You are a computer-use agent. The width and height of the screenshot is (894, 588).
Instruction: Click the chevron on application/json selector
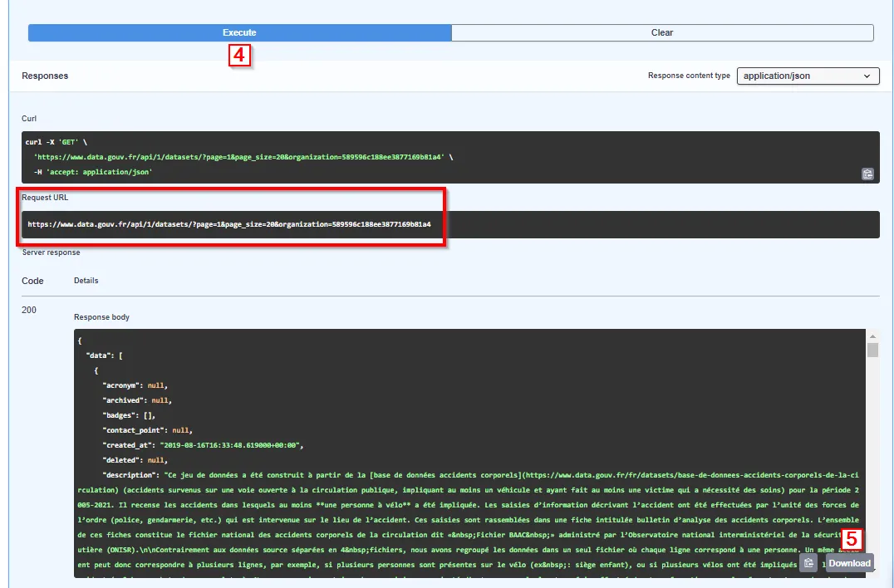click(x=867, y=76)
